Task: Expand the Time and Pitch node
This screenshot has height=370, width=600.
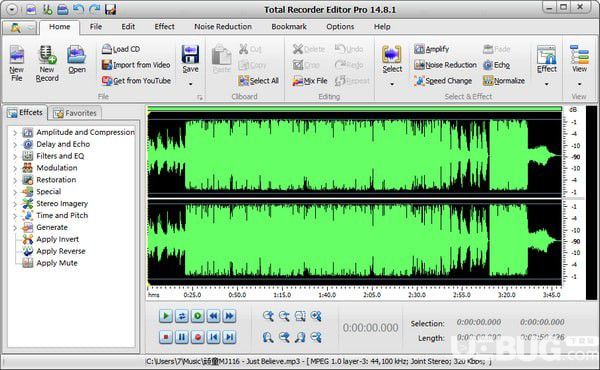Action: point(15,216)
